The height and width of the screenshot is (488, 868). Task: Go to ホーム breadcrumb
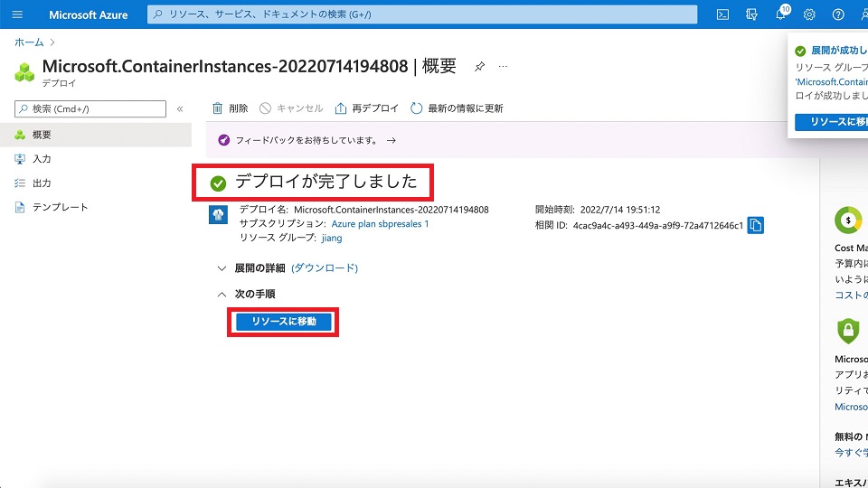click(x=29, y=42)
